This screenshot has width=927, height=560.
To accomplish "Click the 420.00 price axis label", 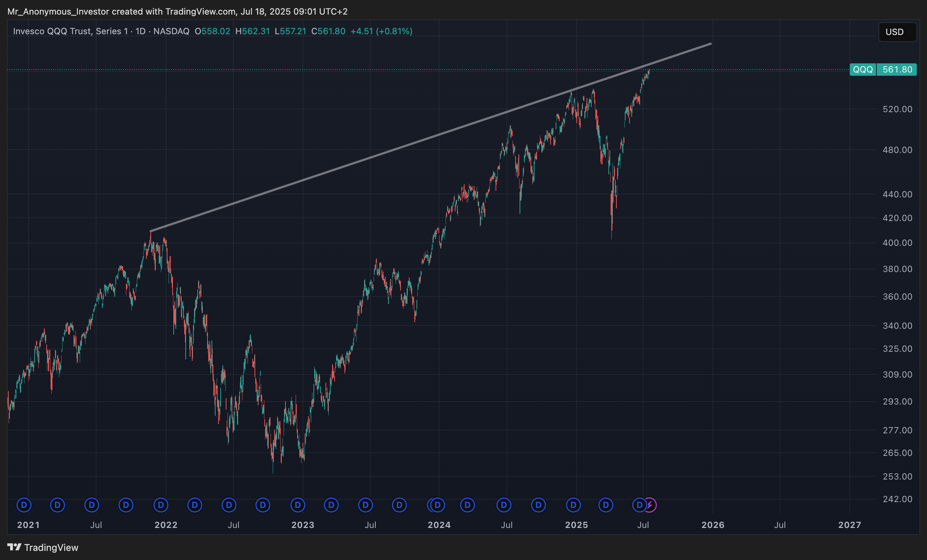I will pyautogui.click(x=898, y=218).
